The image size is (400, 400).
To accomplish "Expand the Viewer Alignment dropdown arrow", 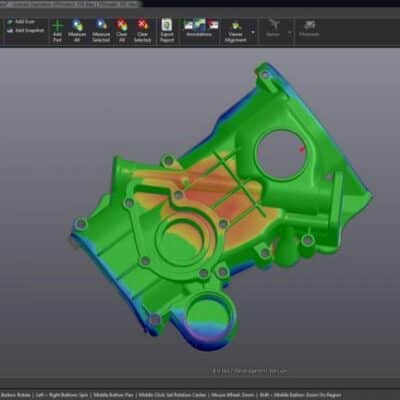I will [x=253, y=32].
